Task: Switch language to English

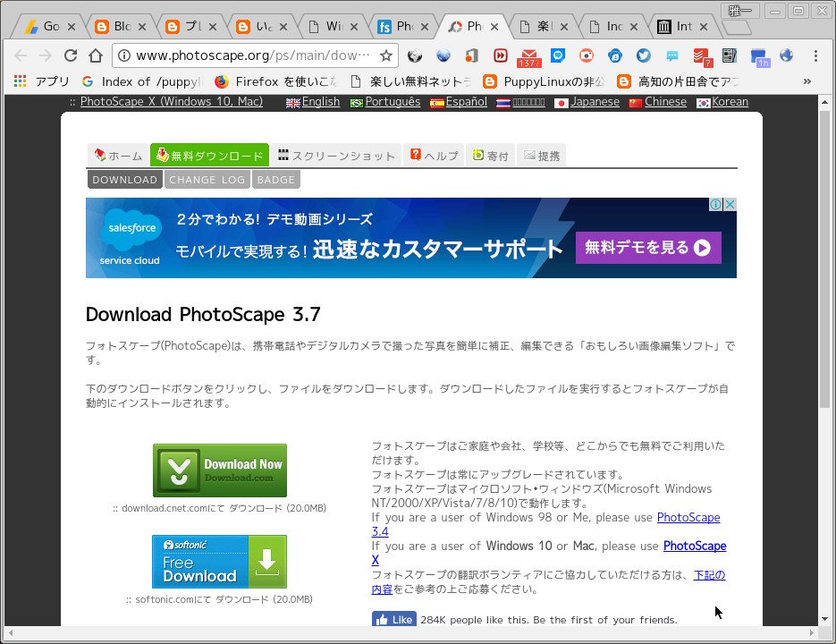Action: pyautogui.click(x=321, y=101)
